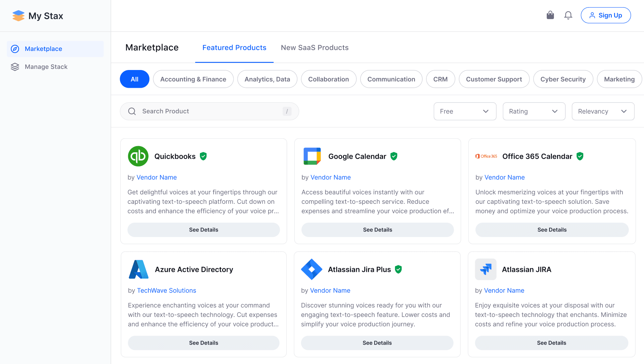Open Vendor Name link under Atlassian JIRA
This screenshot has width=644, height=364.
504,291
